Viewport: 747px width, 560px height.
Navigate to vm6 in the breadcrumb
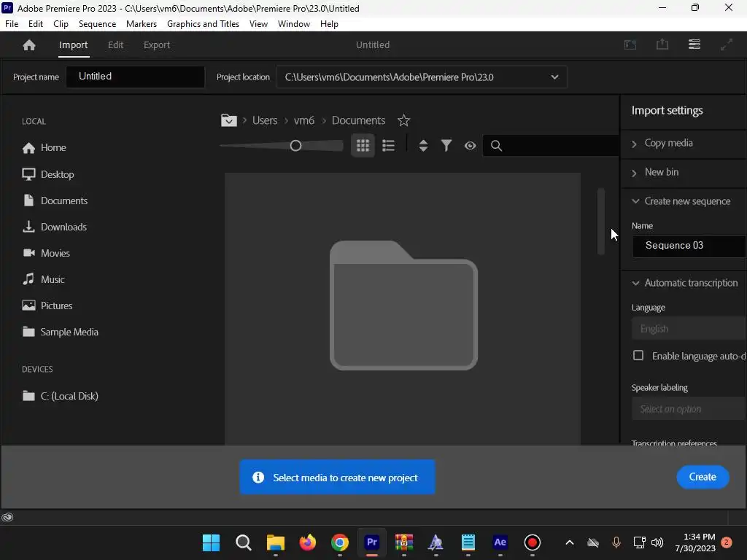(x=304, y=120)
